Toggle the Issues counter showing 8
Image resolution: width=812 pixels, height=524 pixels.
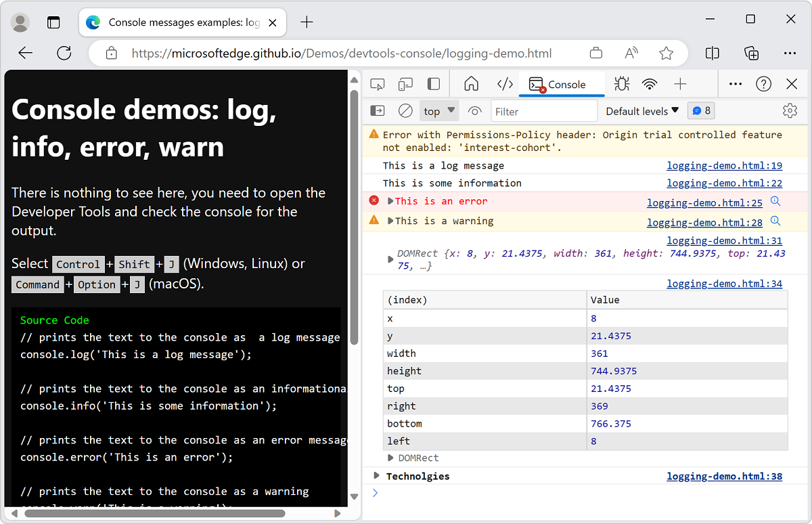point(701,110)
